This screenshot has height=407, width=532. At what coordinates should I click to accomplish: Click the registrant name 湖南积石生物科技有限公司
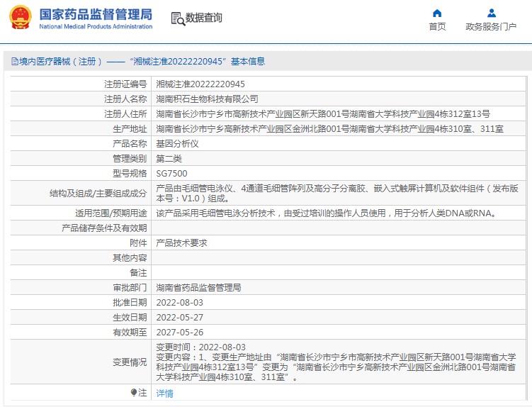tap(207, 99)
